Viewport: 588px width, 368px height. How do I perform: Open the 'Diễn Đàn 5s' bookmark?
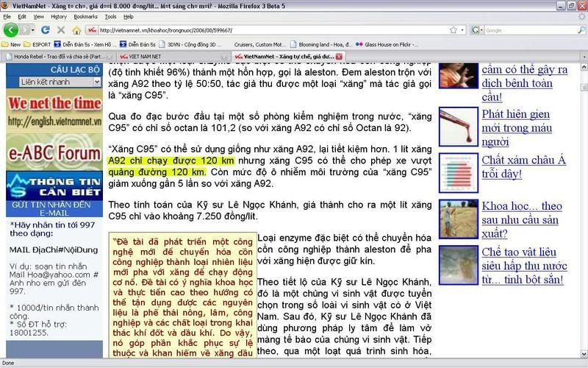click(137, 44)
